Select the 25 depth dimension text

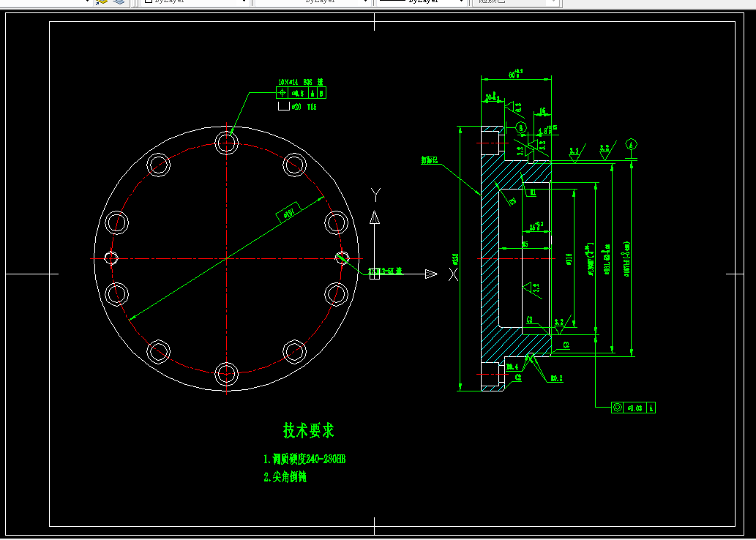coord(536,226)
